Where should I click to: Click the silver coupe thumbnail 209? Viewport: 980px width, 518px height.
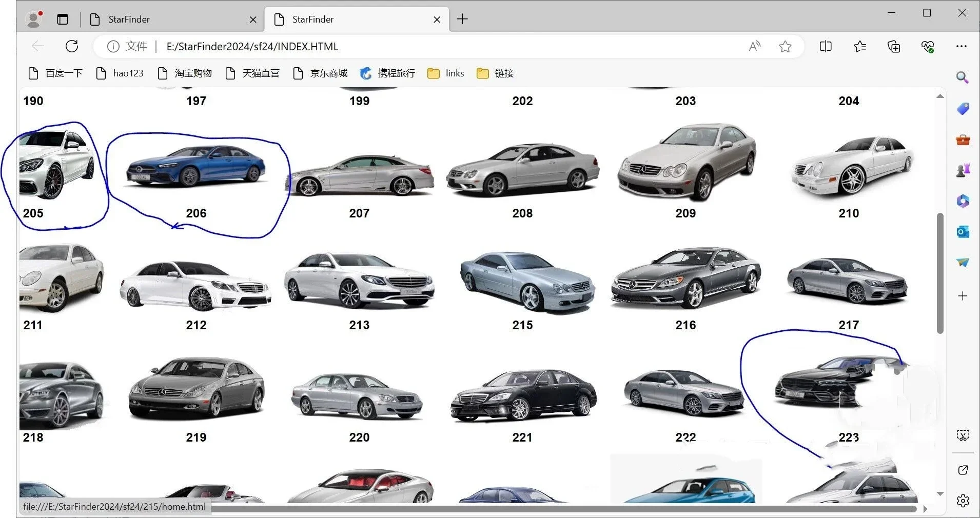pos(687,162)
